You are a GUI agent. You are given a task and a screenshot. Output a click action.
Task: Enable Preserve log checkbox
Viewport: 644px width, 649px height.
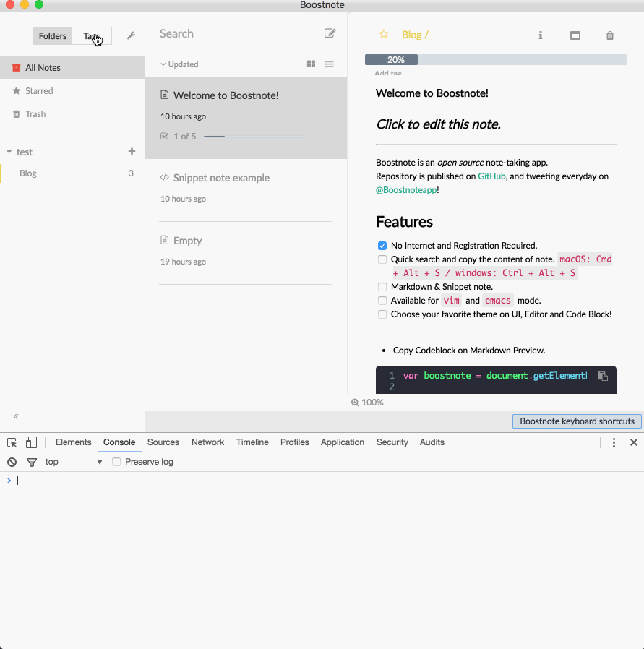coord(116,462)
